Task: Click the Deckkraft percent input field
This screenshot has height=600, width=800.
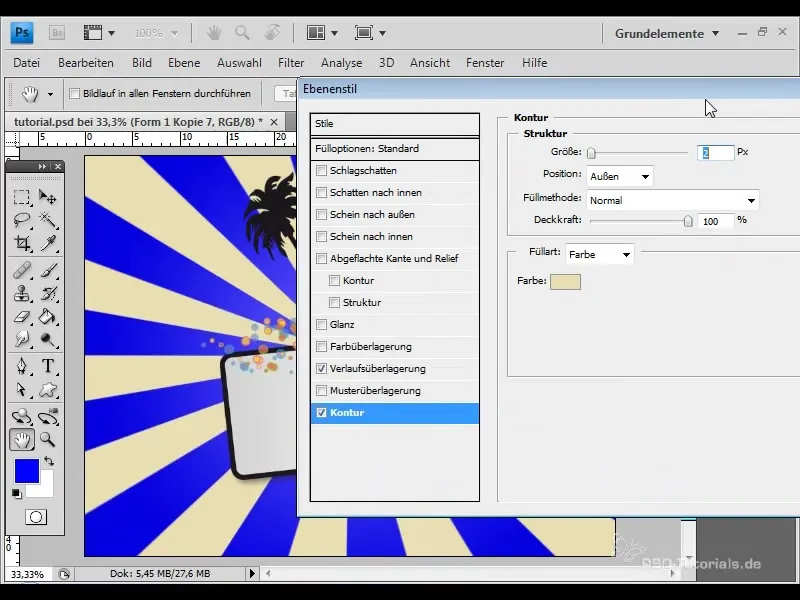Action: (x=715, y=221)
